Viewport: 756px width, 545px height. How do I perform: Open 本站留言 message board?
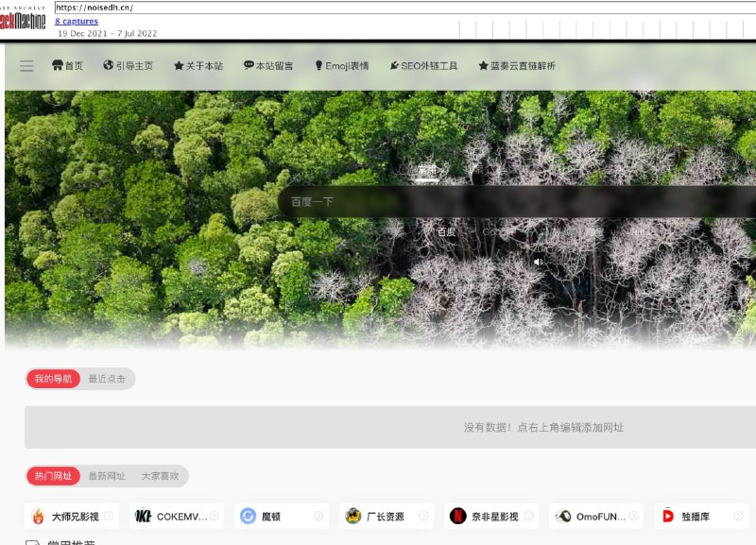(x=268, y=65)
